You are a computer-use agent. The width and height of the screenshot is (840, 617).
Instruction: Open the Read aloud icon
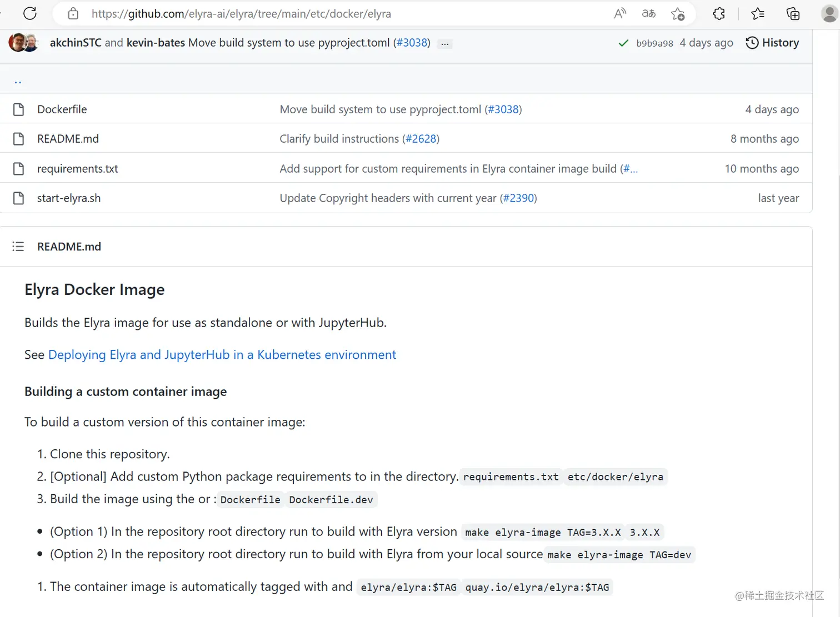[620, 14]
